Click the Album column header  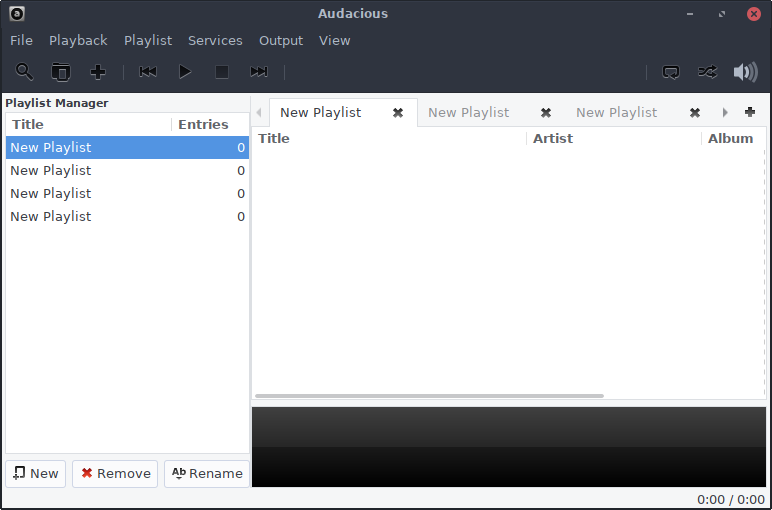[733, 138]
